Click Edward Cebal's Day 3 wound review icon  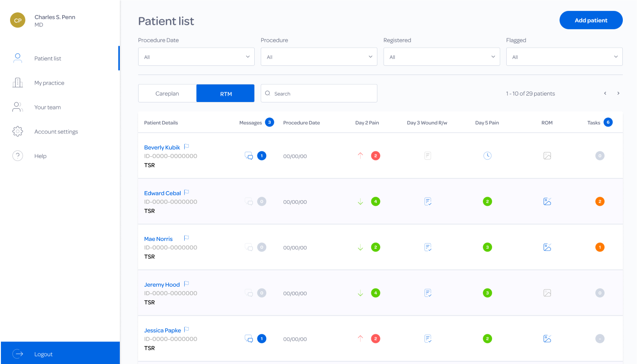(x=428, y=202)
